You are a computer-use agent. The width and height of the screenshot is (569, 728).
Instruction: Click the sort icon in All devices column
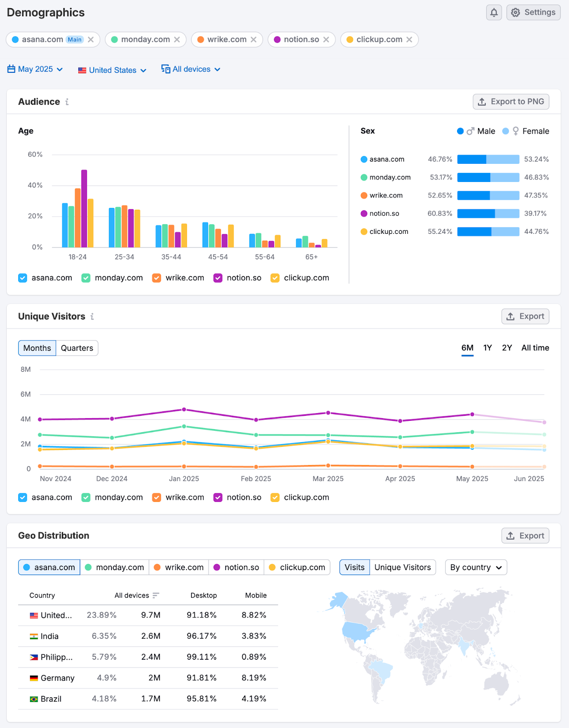coord(156,596)
